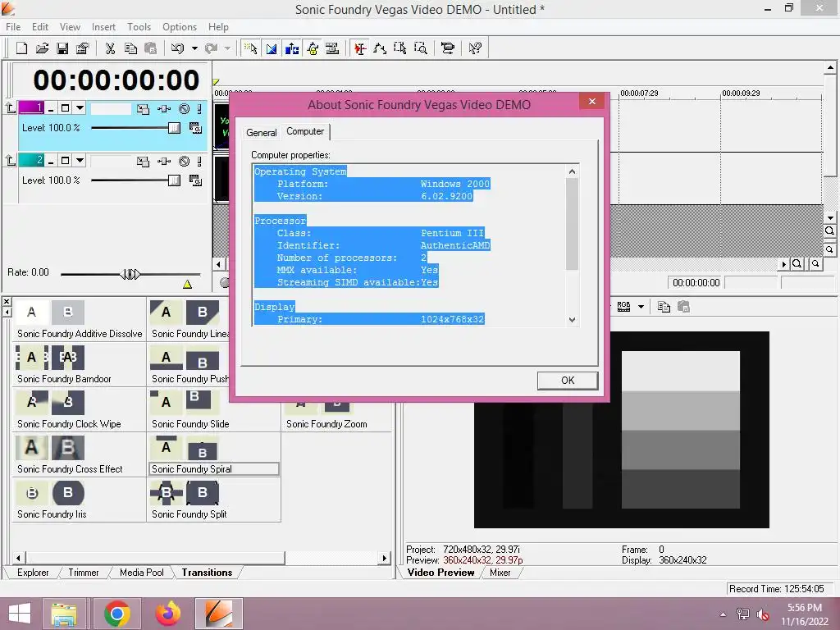Open a file using the Open folder icon

point(42,48)
